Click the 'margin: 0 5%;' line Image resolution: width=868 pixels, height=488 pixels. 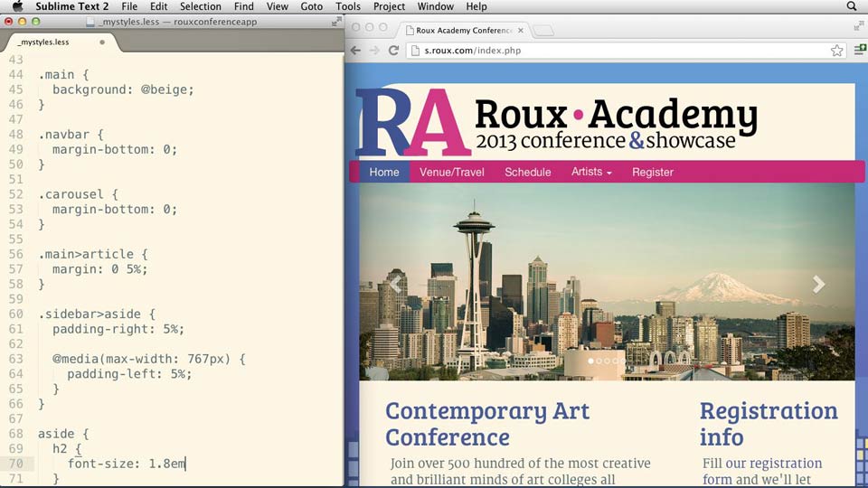pos(100,269)
